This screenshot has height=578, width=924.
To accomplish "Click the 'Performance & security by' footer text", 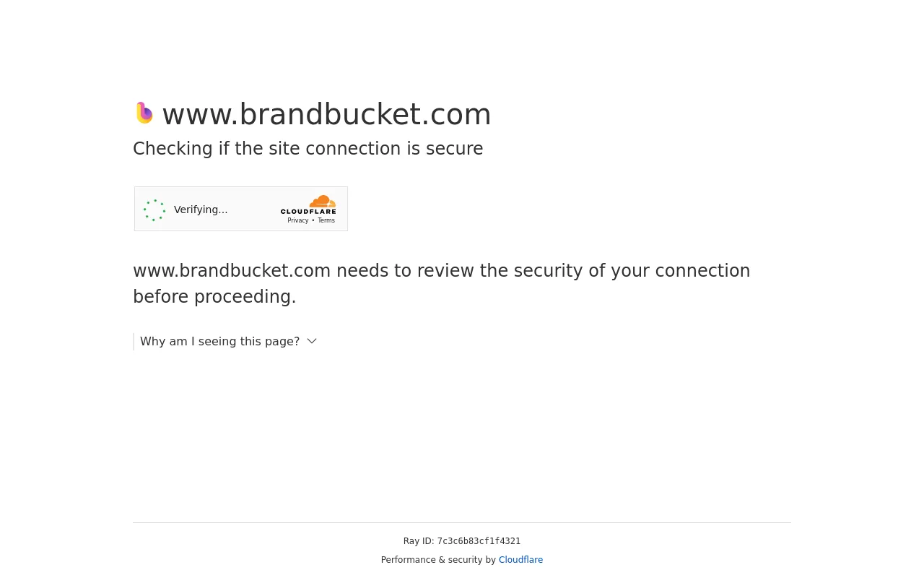I will click(438, 560).
